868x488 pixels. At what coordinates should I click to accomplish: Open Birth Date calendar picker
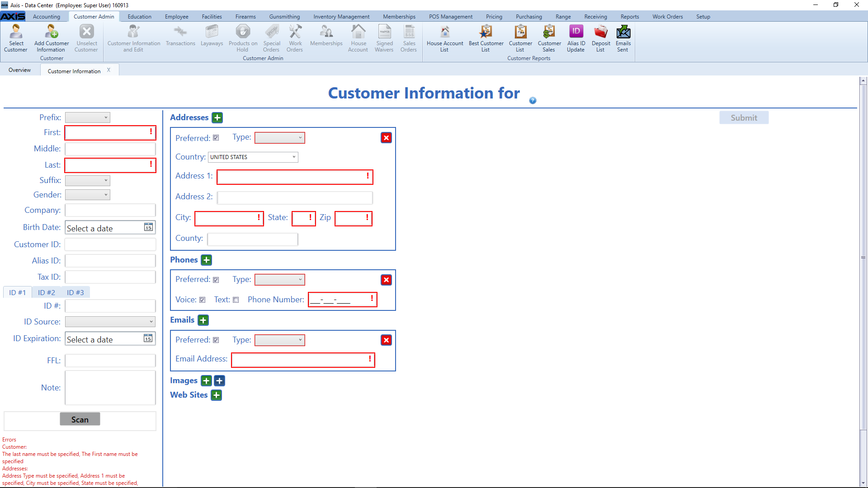coord(148,227)
